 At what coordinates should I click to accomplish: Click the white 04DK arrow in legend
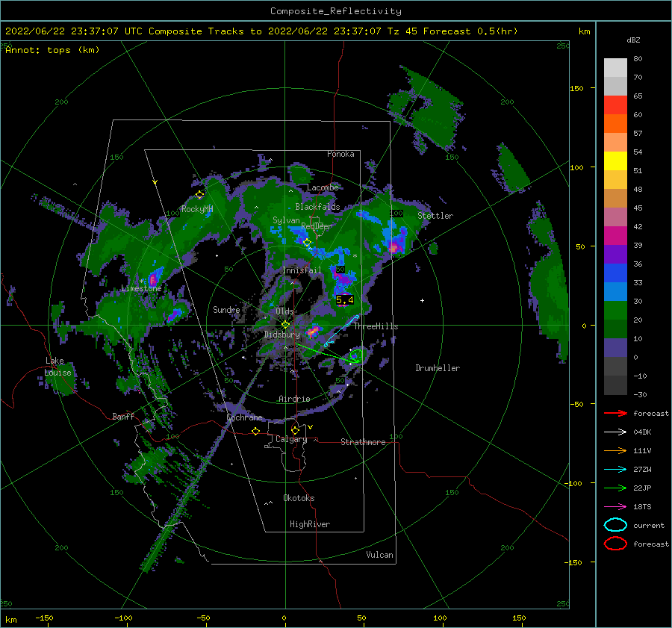click(615, 432)
